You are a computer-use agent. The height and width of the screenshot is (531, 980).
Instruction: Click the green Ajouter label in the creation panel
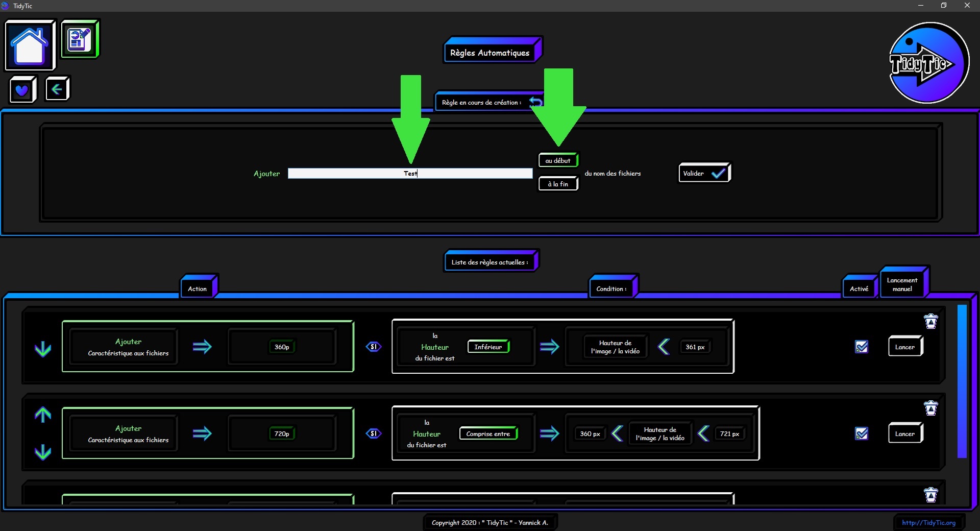(266, 174)
